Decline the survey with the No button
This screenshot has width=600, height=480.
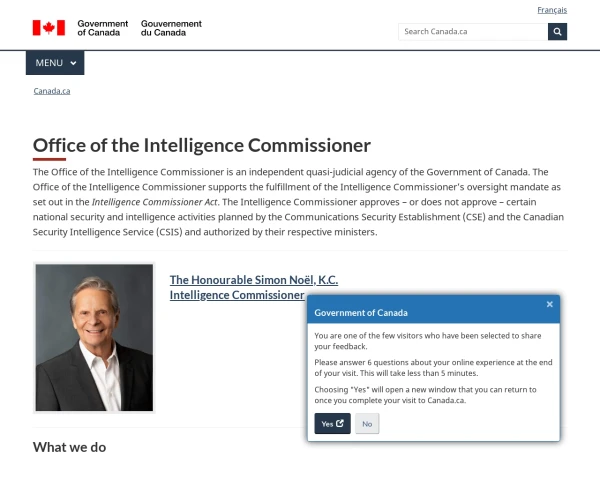[367, 424]
